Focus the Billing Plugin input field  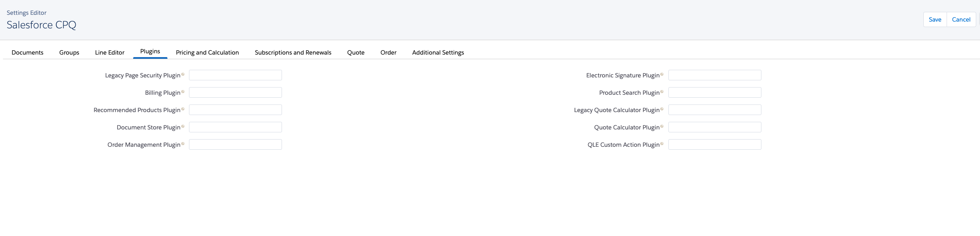(x=235, y=93)
